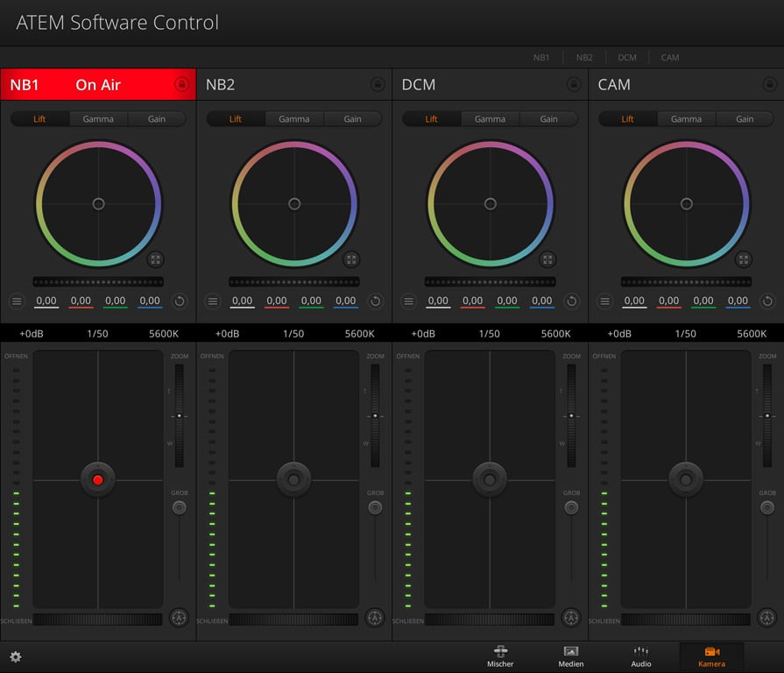
Task: Click the NB2 zoom slider handle
Action: 376,415
